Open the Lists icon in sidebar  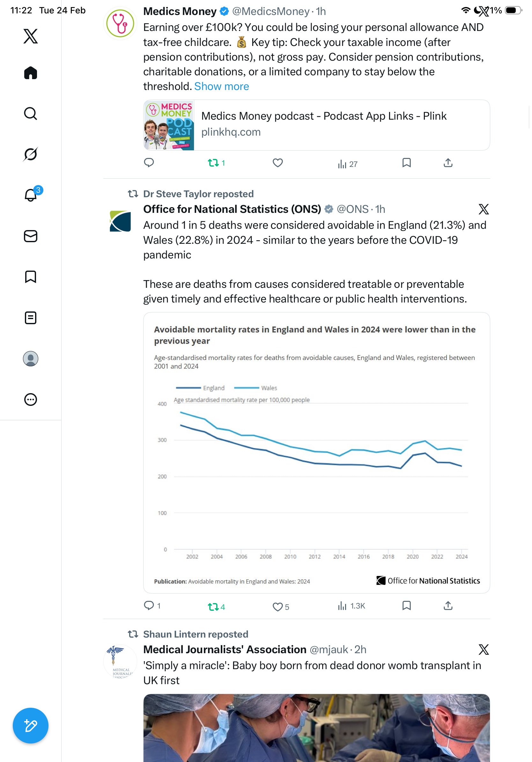(x=31, y=317)
